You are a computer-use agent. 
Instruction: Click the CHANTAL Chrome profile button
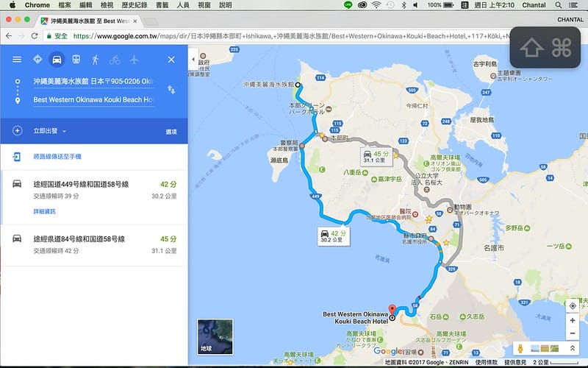(570, 20)
